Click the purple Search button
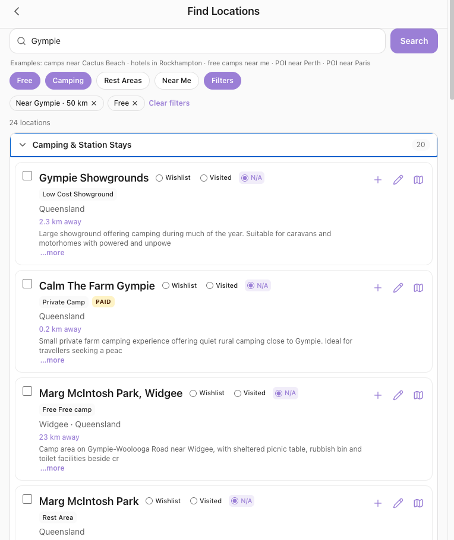 click(x=414, y=41)
